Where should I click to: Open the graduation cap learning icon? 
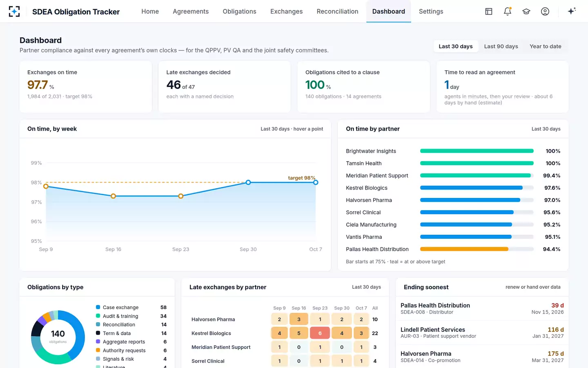526,11
